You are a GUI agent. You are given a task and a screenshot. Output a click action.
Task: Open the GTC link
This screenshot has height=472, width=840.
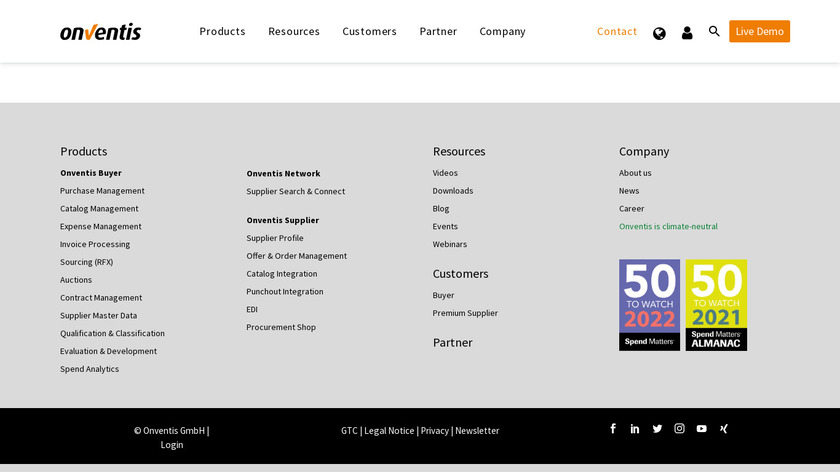click(x=349, y=431)
